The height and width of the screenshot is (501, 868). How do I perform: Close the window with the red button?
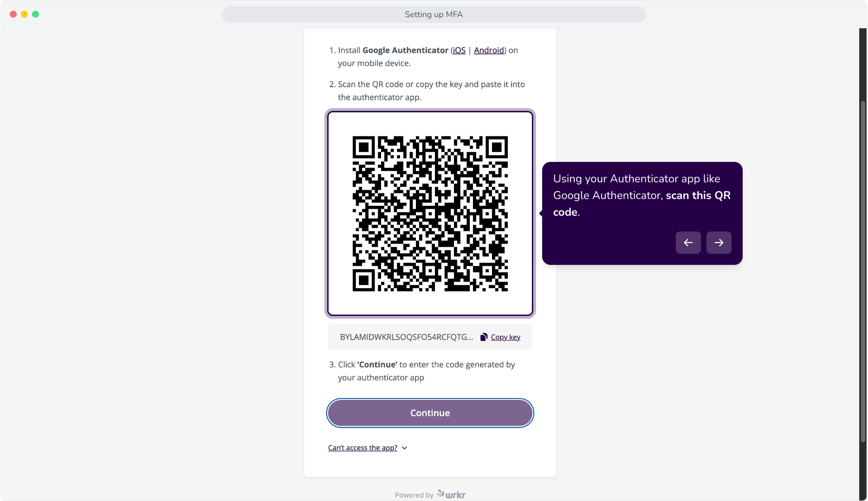(13, 14)
